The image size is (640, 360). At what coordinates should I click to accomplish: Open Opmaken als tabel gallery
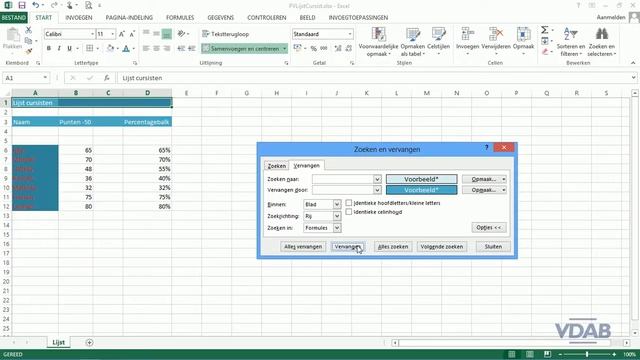pyautogui.click(x=413, y=42)
